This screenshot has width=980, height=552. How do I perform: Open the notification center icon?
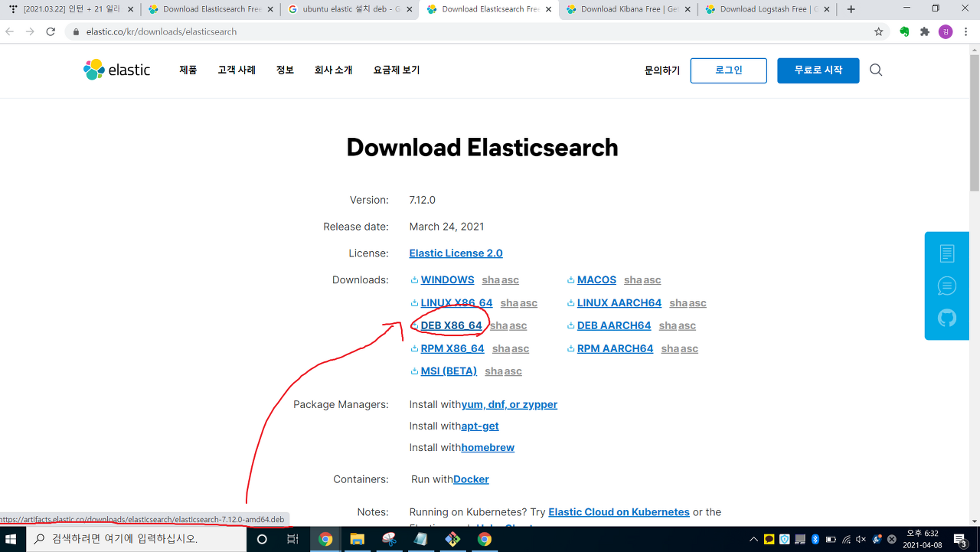tap(962, 539)
